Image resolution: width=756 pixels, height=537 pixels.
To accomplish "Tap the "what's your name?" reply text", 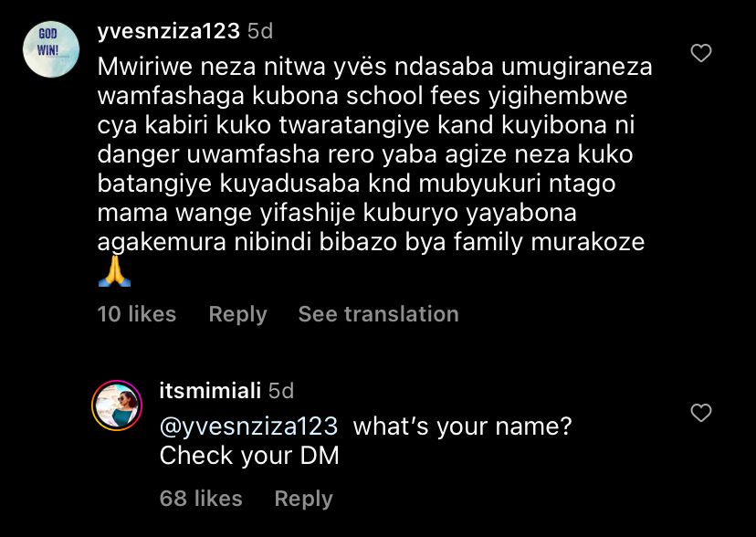I will (462, 426).
